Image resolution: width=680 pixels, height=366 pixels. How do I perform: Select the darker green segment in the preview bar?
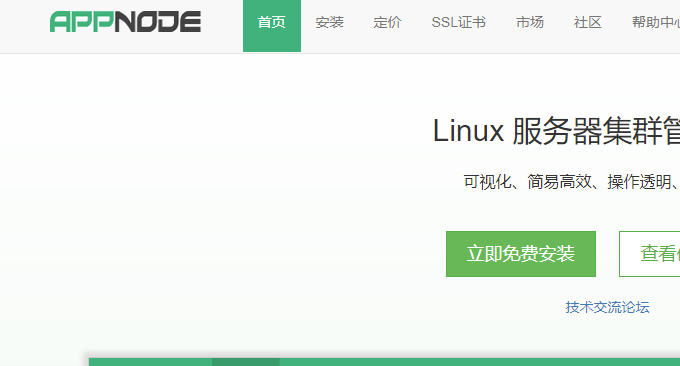tap(245, 362)
